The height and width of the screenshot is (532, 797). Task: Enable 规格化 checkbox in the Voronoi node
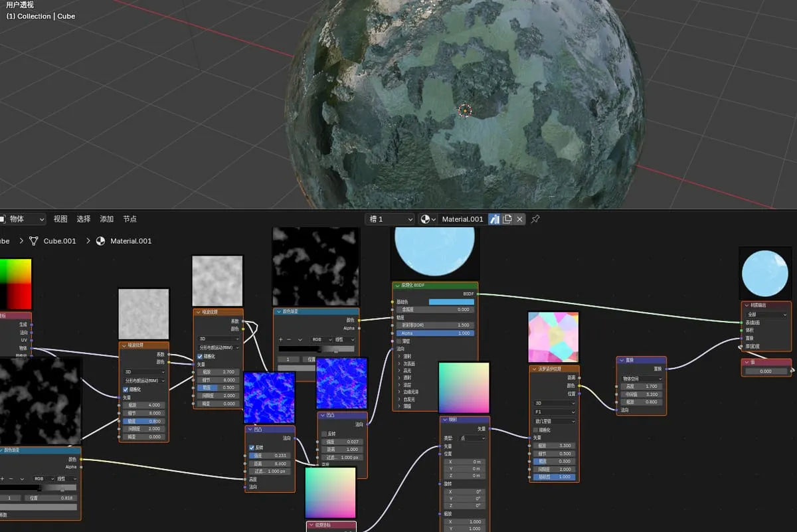point(536,430)
